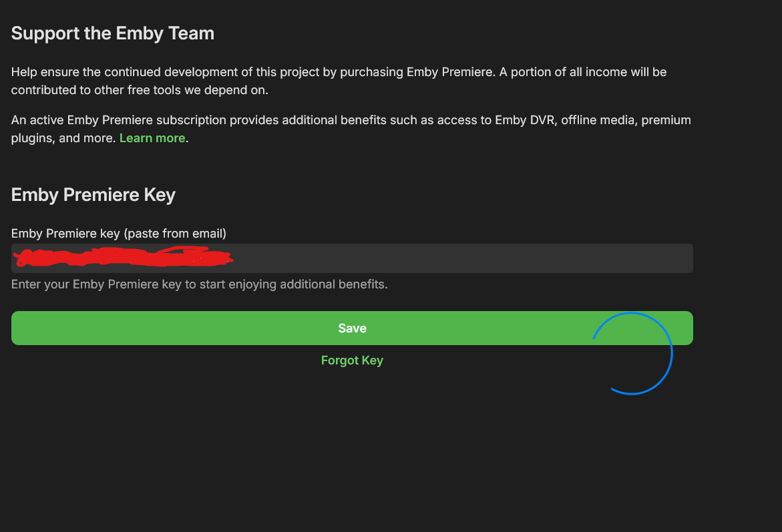Open the Forgot Key link
This screenshot has height=532, width=782.
pyautogui.click(x=352, y=360)
